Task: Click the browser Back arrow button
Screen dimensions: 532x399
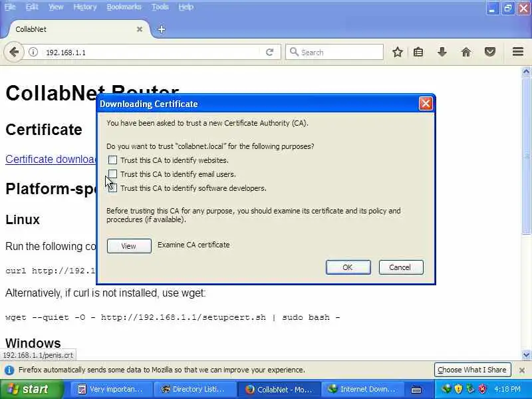Action: [14, 53]
